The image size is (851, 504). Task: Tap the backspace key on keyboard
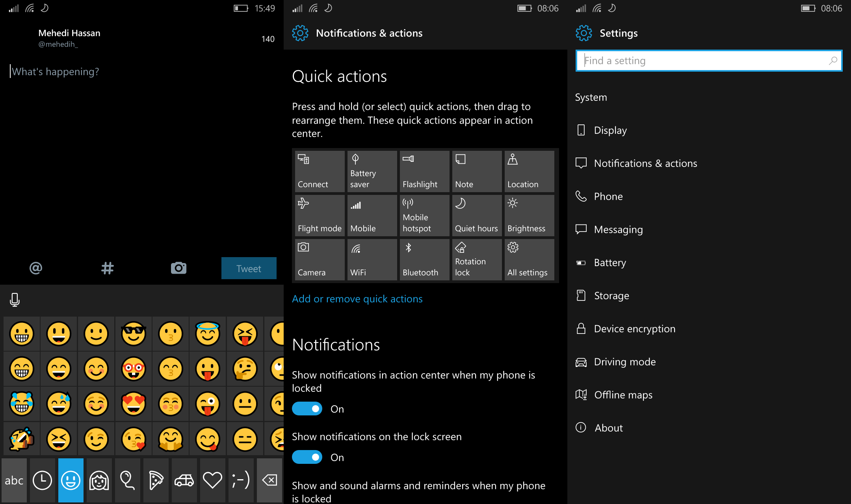pos(269,480)
